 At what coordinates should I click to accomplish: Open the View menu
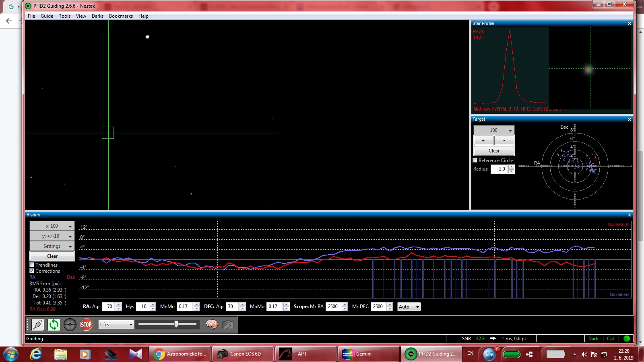81,16
